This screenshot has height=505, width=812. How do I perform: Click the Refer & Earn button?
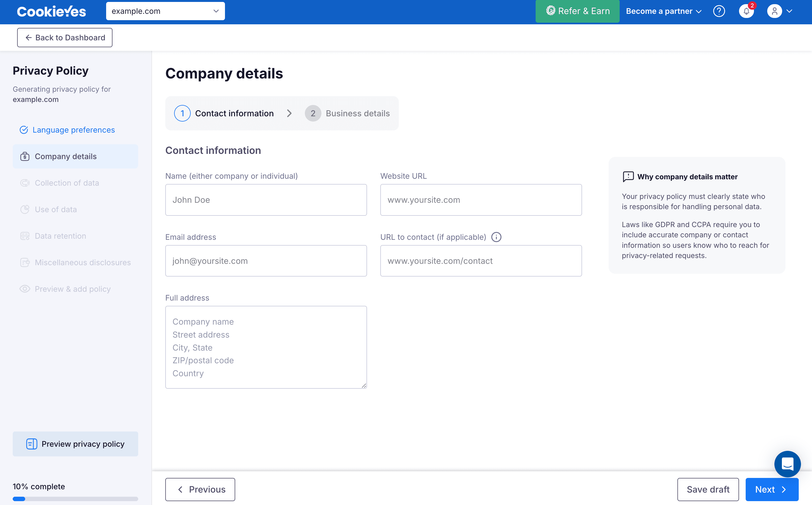(577, 11)
